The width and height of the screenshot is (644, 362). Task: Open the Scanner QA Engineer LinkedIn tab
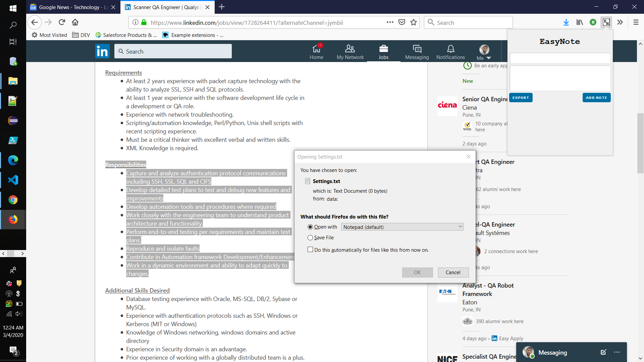165,7
